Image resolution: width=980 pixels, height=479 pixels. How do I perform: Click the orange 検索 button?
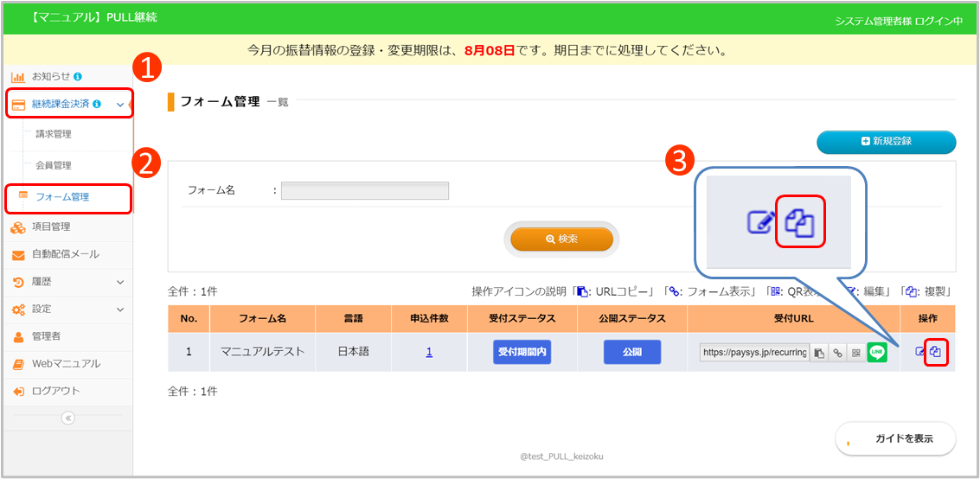coord(561,239)
